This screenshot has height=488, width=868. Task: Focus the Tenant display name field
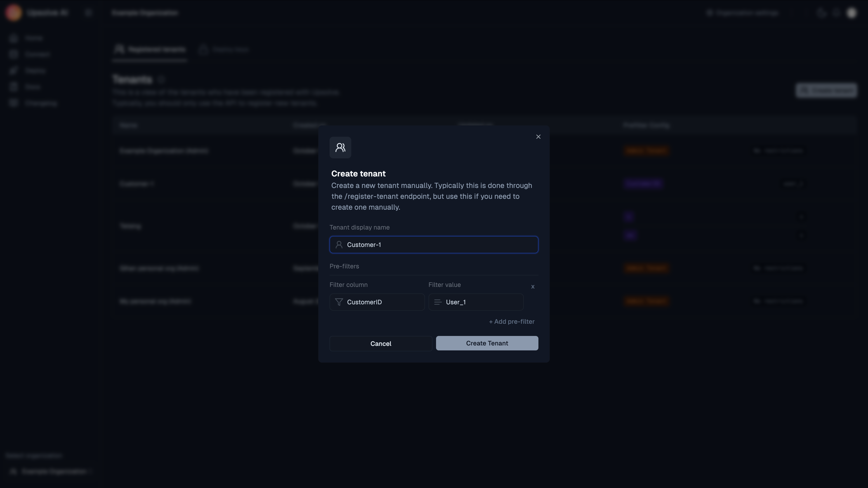click(x=438, y=245)
